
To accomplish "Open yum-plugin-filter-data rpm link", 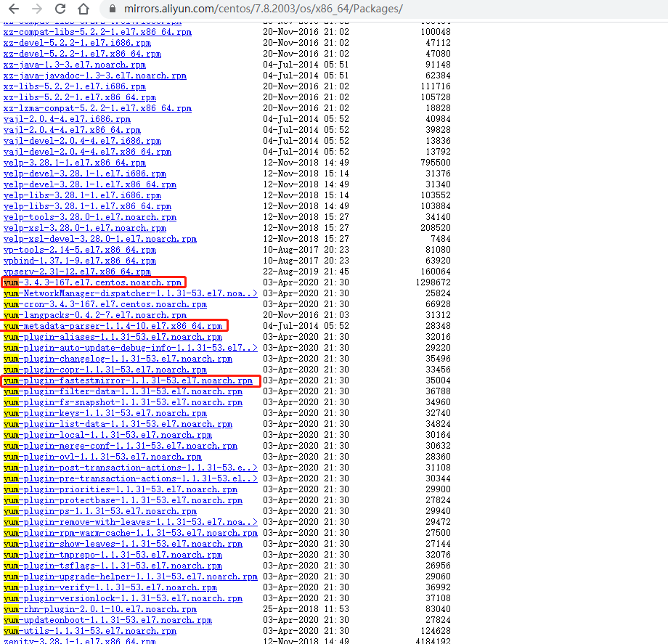I will [x=123, y=391].
